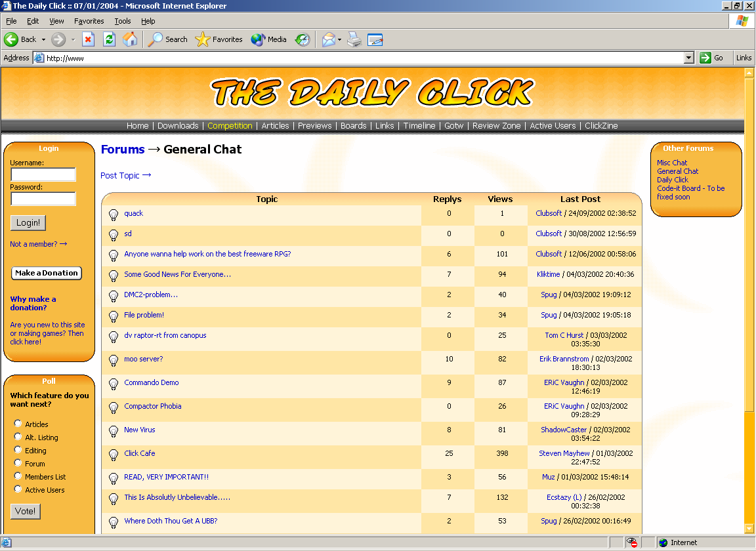Image resolution: width=756 pixels, height=551 pixels.
Task: Click lightbulb icon beside sd topic
Action: (114, 235)
